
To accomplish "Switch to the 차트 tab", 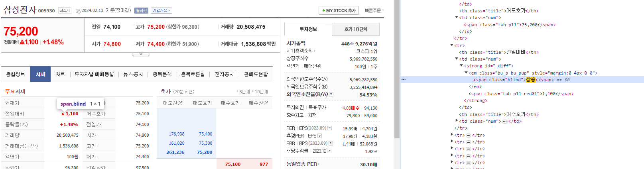I will pos(60,74).
